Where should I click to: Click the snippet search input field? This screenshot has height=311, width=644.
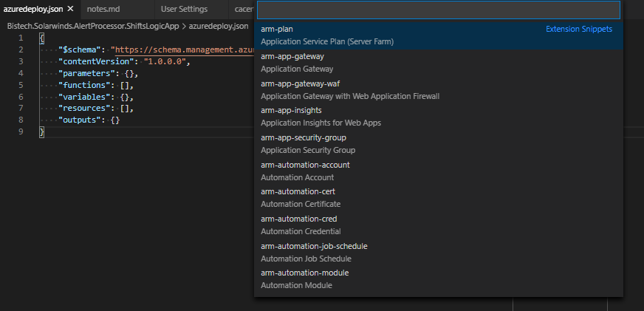(x=438, y=10)
